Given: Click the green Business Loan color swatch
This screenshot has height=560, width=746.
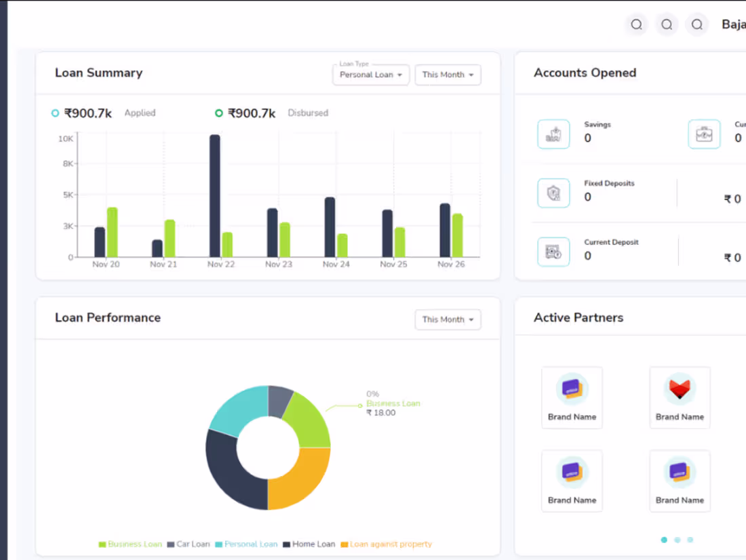Looking at the screenshot, I should tap(102, 544).
